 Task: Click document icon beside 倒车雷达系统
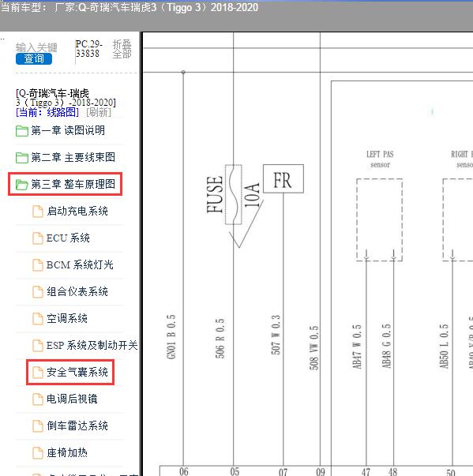38,425
